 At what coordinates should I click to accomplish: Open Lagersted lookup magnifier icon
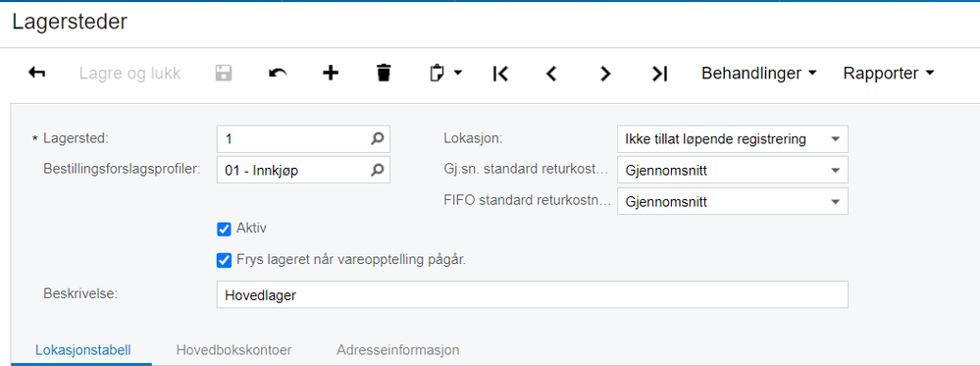pos(377,139)
